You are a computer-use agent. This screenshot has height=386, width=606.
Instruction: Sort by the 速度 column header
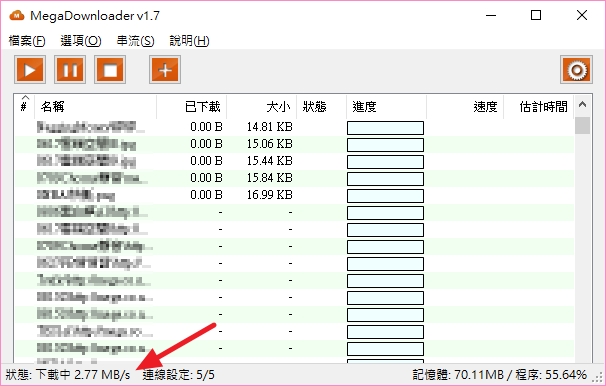(x=465, y=106)
